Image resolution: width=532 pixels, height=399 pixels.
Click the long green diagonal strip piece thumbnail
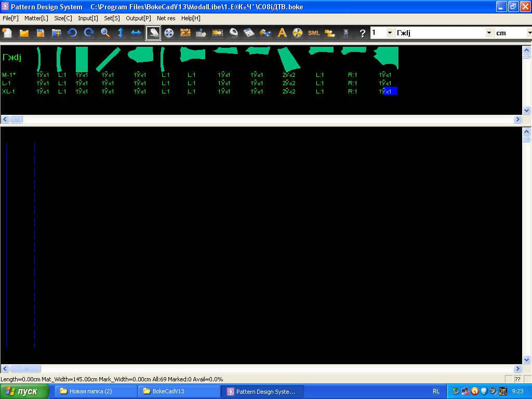tap(108, 59)
